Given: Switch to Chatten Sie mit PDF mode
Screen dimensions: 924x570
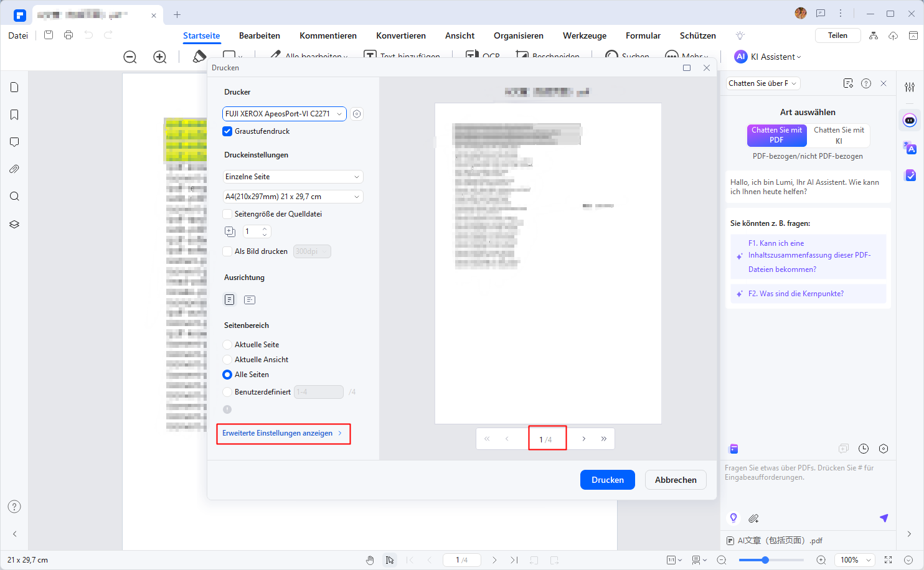Looking at the screenshot, I should tap(776, 135).
